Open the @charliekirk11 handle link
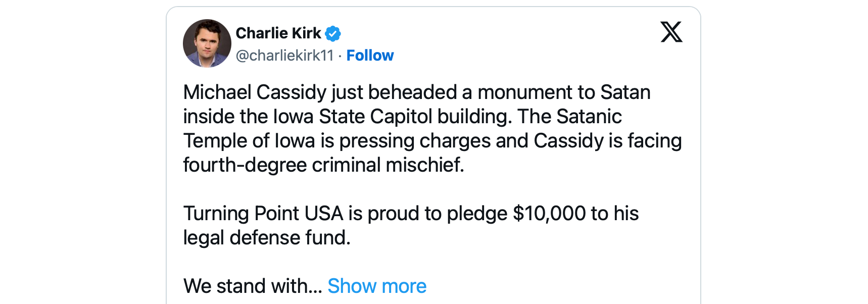868x304 pixels. (x=285, y=56)
